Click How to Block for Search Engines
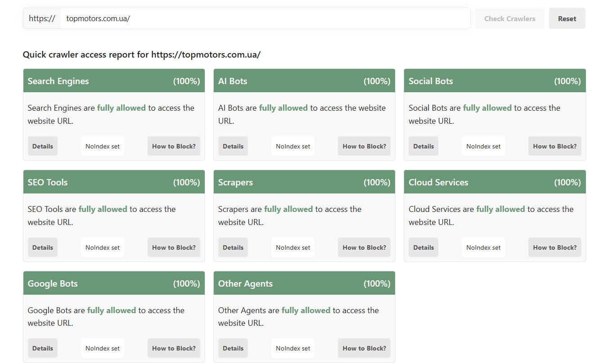Viewport: 607px width, 364px height. point(174,146)
